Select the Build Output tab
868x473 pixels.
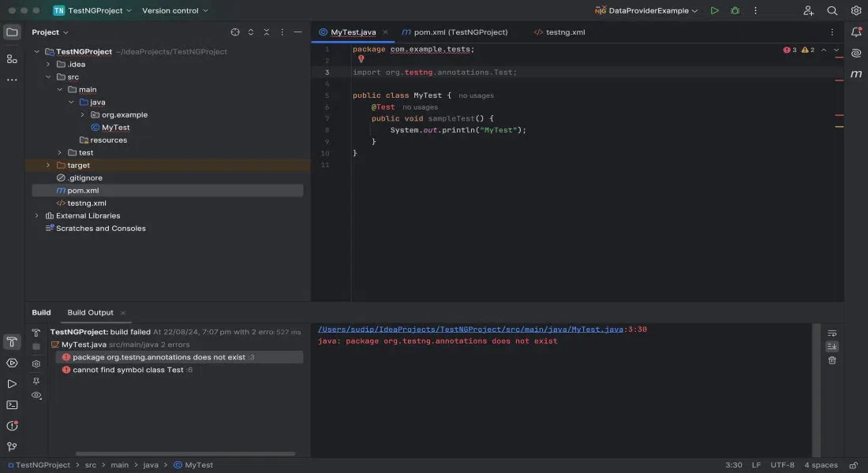click(x=90, y=313)
